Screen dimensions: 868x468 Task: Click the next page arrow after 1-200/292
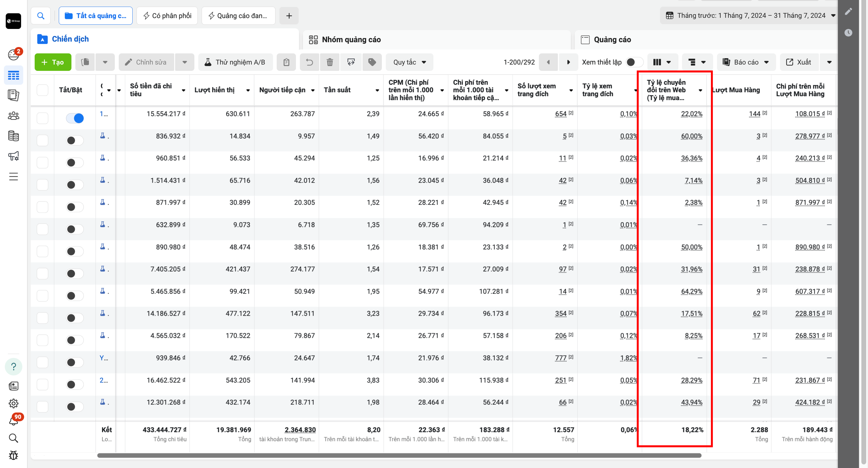[568, 62]
